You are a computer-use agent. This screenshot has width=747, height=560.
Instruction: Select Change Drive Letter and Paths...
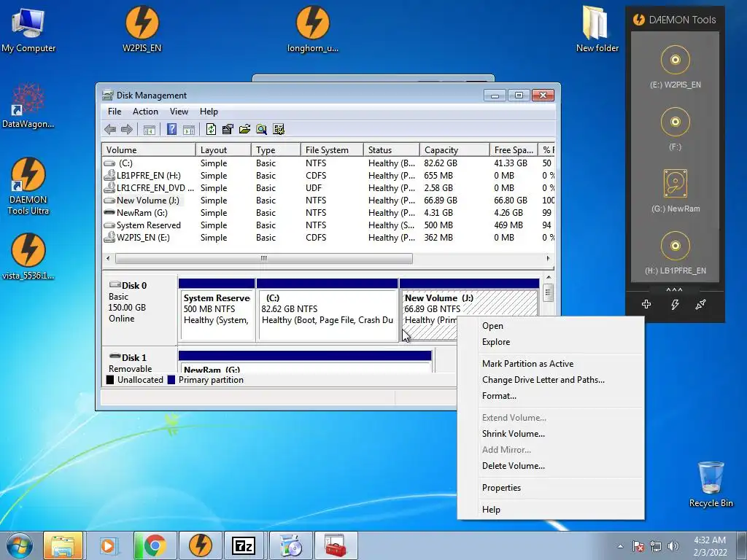point(551,380)
